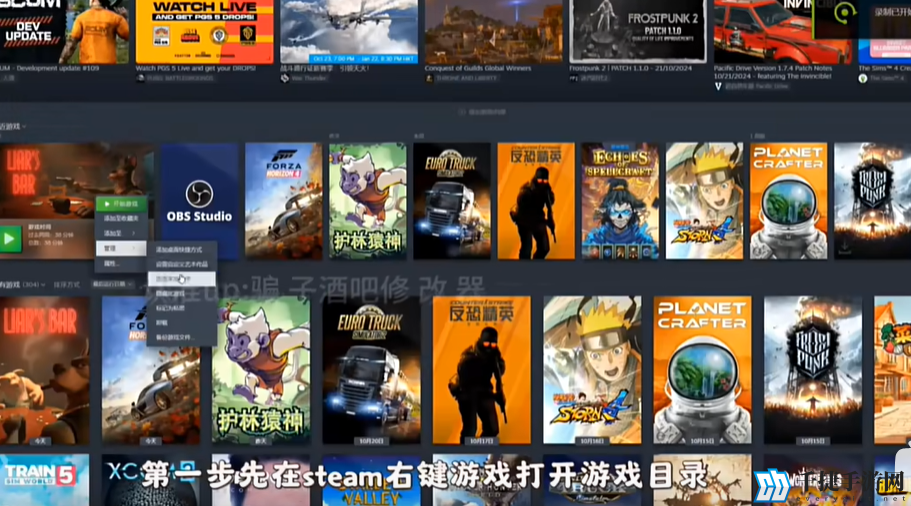The height and width of the screenshot is (506, 911).
Task: Select 反恐精英 Counter-Strike in recent games shelf
Action: click(x=536, y=201)
